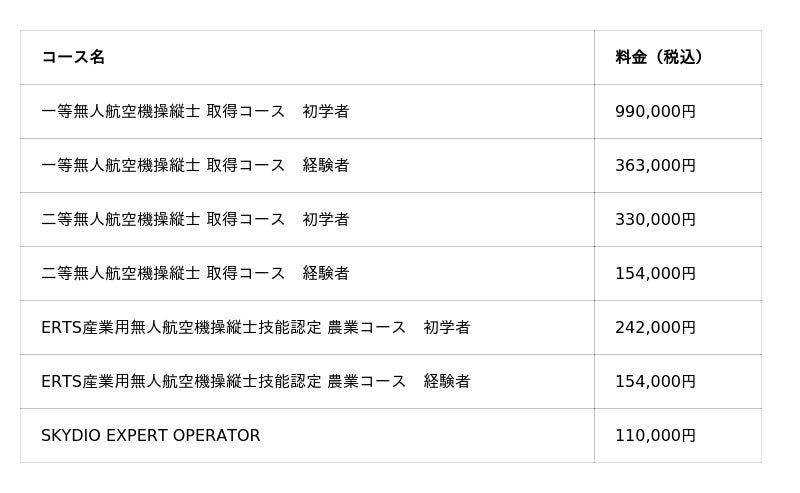
Task: Select the 二等無人航空機操縦士 初学者 course name
Action: click(195, 220)
